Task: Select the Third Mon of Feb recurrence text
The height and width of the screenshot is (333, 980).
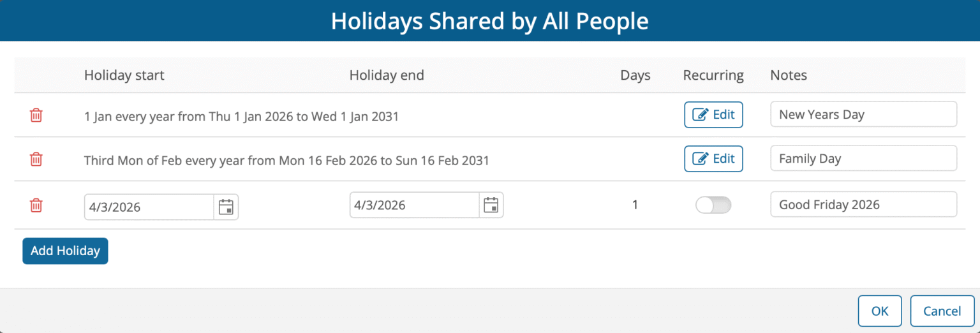Action: (x=286, y=161)
